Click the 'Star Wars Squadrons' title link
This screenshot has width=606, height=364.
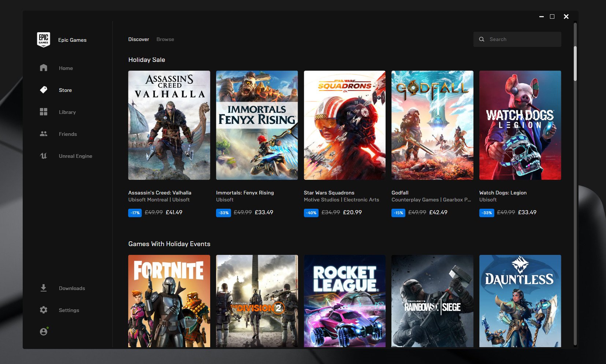click(x=329, y=193)
